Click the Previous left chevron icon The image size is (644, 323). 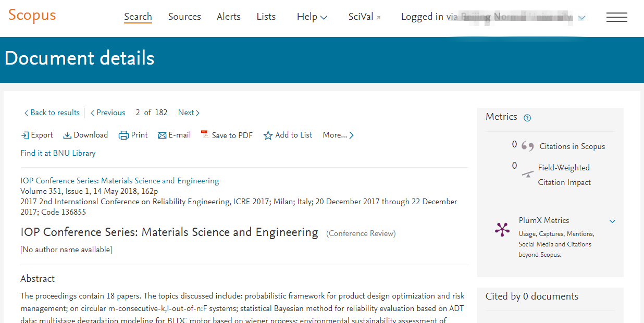pos(92,113)
